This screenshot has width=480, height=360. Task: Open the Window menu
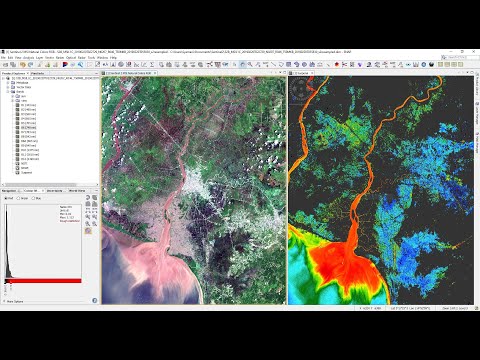102,57
